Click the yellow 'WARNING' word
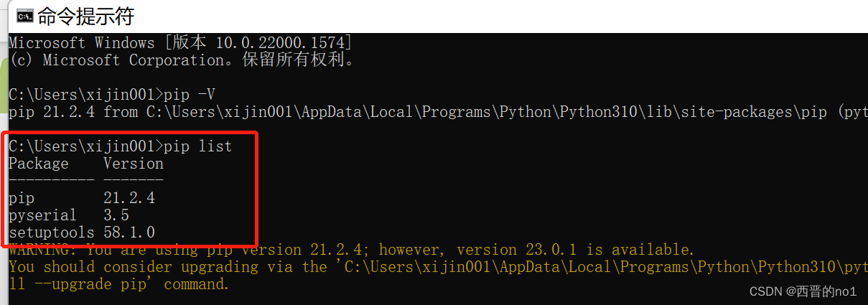This screenshot has height=305, width=868. pyautogui.click(x=39, y=250)
